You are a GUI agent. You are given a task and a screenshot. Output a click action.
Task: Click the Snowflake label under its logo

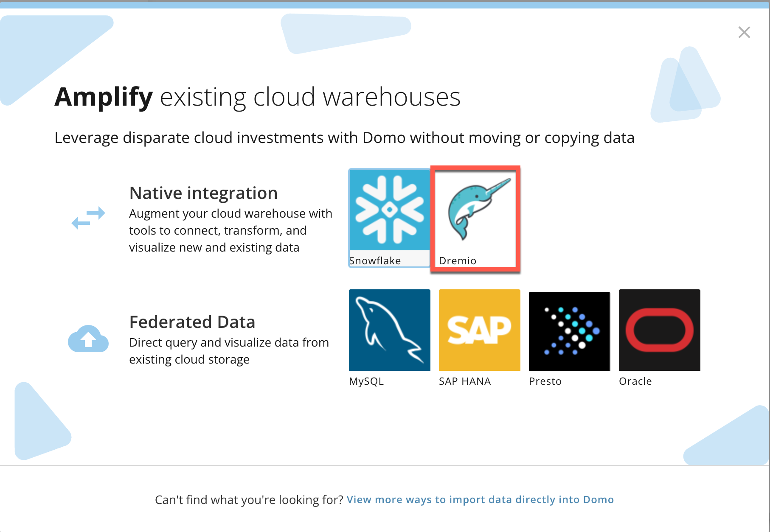coord(375,260)
